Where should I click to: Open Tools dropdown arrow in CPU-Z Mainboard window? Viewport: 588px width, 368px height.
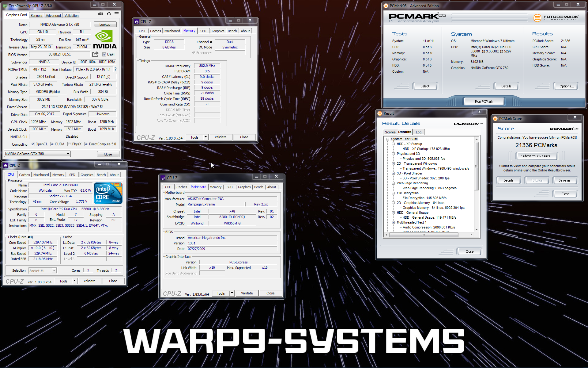point(232,293)
